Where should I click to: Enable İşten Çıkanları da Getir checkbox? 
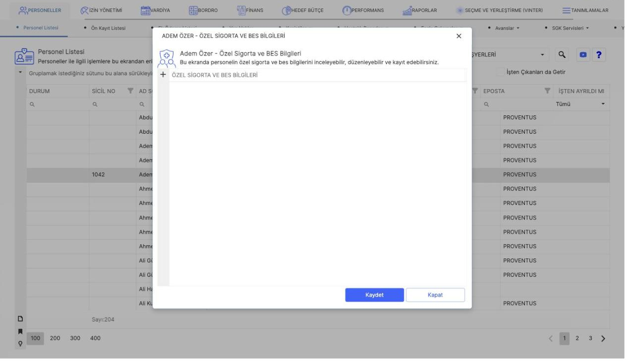[500, 72]
